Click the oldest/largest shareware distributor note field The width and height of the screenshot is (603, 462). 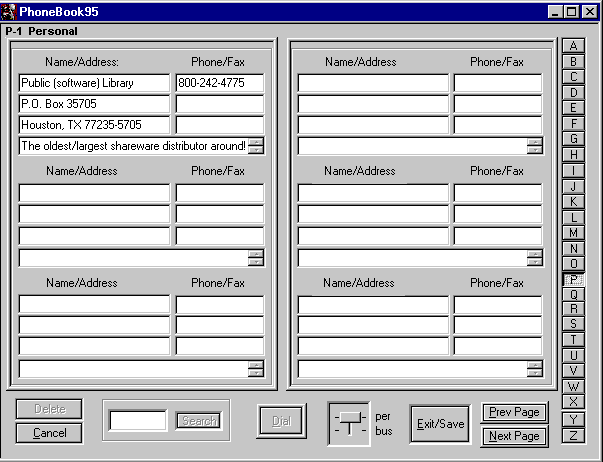(x=132, y=146)
